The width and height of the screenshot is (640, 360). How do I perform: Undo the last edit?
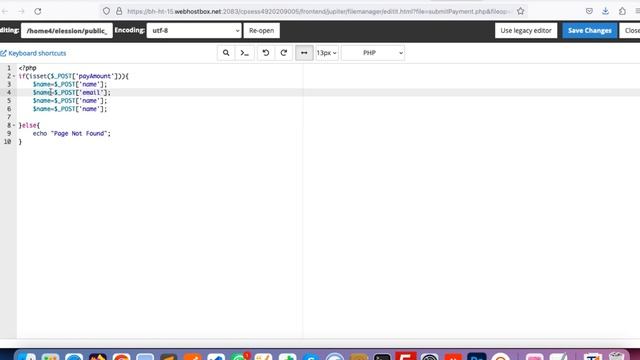point(266,53)
